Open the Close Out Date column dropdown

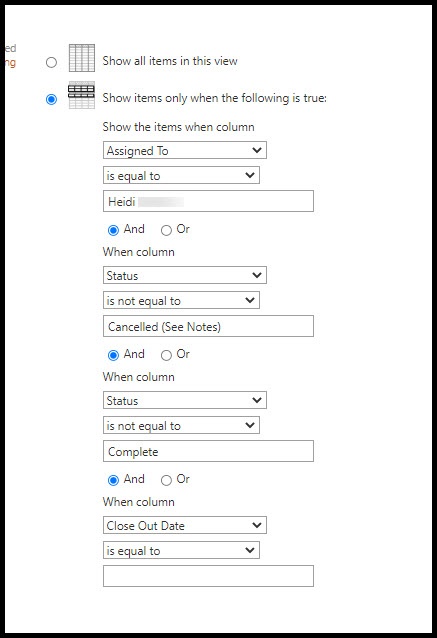pos(185,525)
